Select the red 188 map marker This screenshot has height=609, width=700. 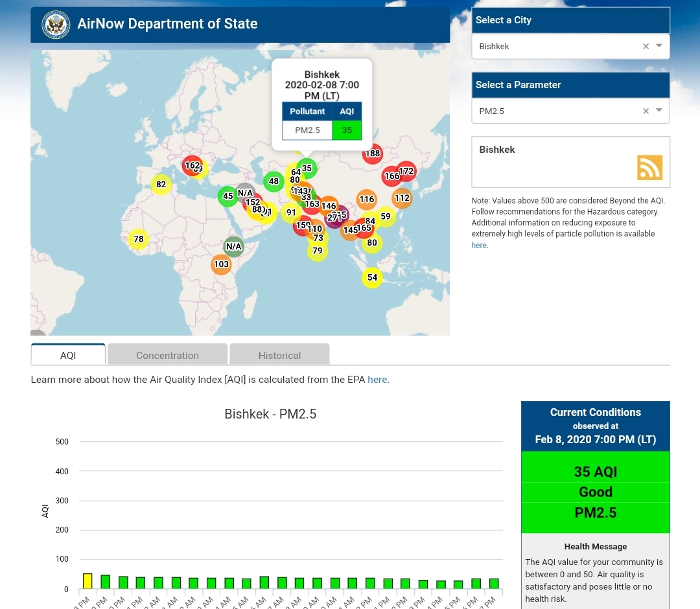tap(373, 154)
